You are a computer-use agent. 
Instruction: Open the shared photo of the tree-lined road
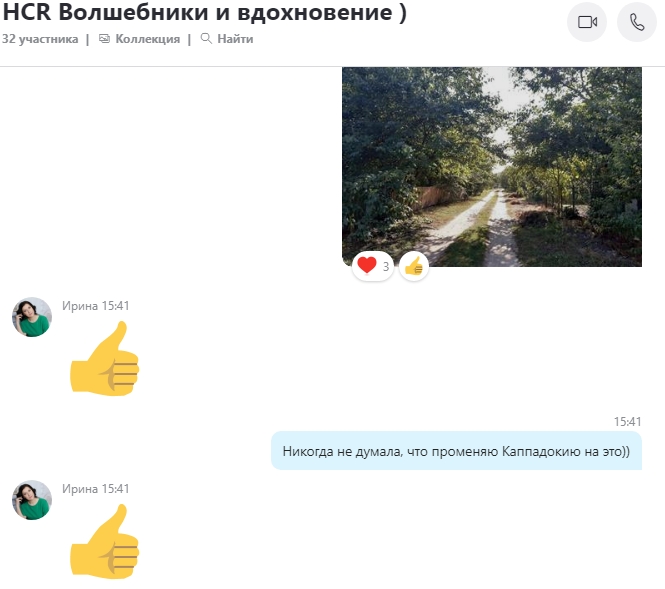tap(491, 165)
